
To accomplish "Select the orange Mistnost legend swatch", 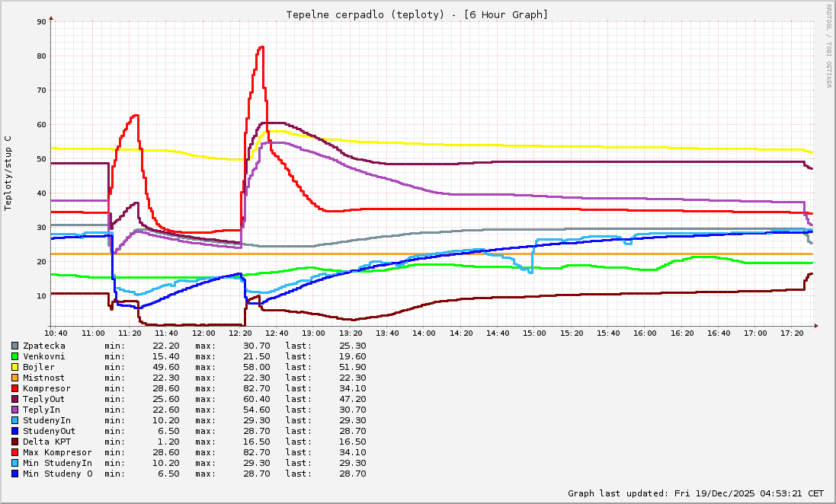I will coord(14,378).
